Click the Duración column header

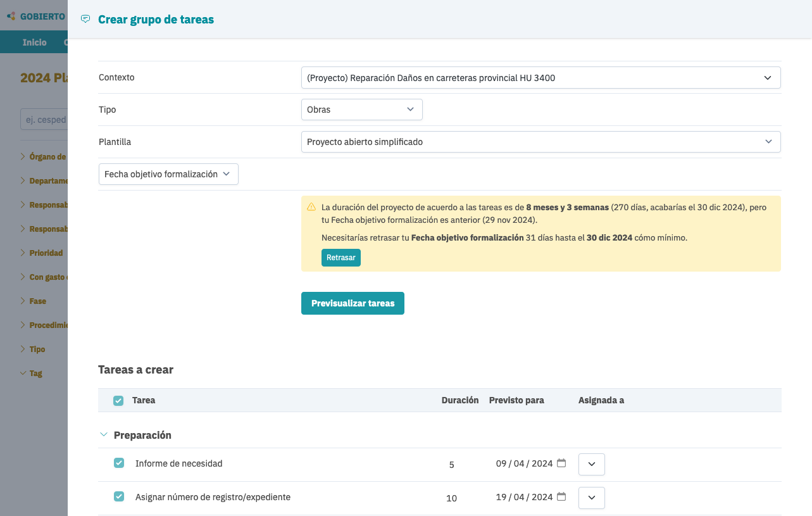tap(460, 400)
